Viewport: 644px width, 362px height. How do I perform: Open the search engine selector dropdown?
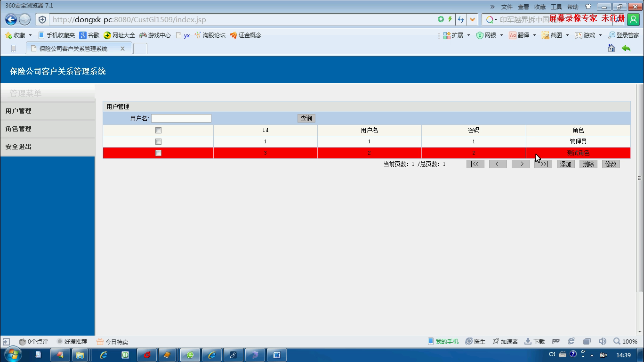tap(491, 19)
